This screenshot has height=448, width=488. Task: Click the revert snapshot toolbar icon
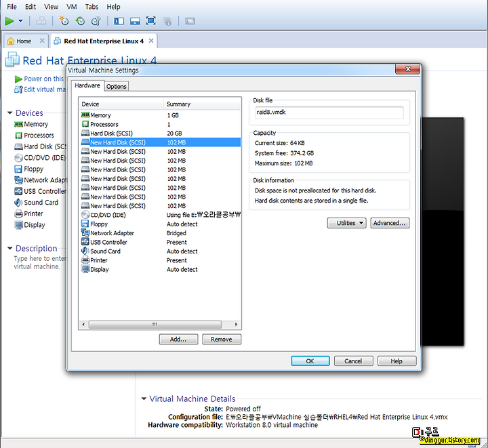pos(80,21)
